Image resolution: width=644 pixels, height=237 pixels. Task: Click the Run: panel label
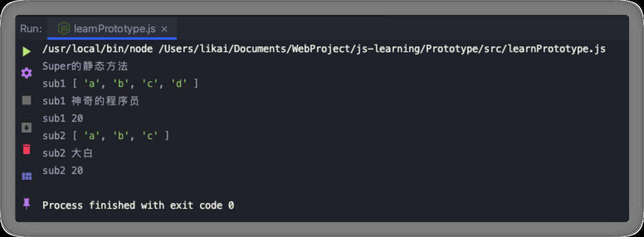pos(31,29)
